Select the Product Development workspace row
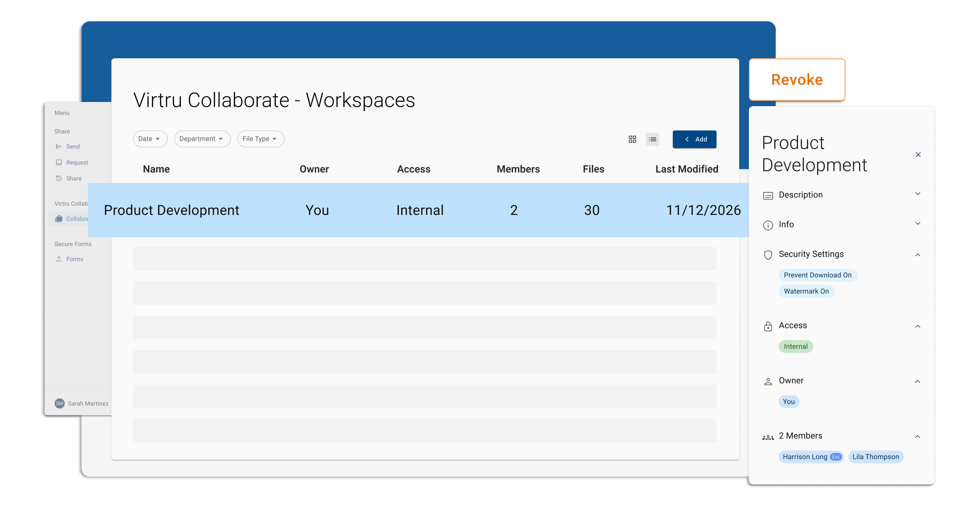The height and width of the screenshot is (509, 980). point(418,210)
